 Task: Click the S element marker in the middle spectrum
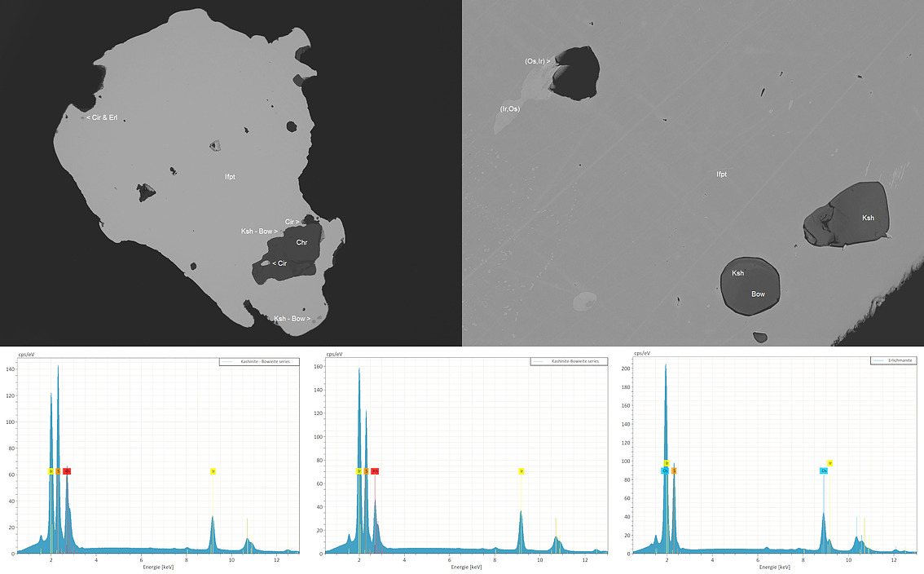pos(367,470)
